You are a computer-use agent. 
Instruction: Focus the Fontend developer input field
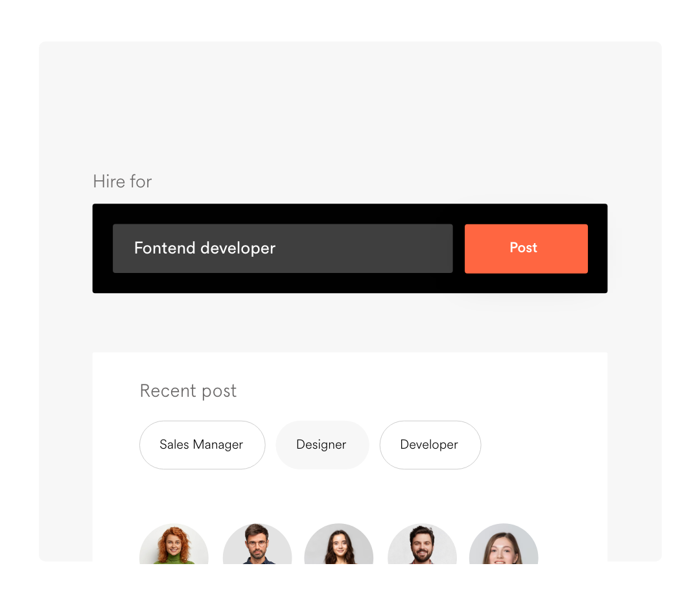coord(283,248)
